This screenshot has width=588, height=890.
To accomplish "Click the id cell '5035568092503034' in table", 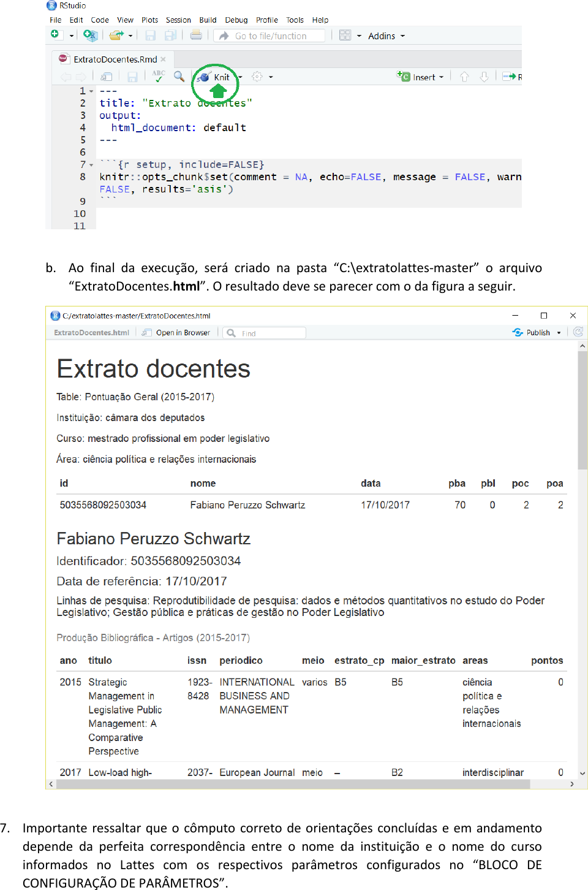I will tap(103, 505).
